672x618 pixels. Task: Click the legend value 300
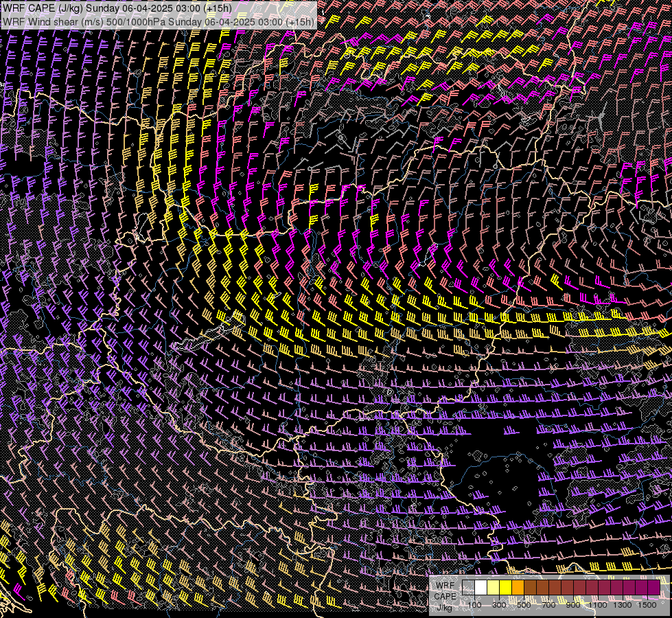[499, 605]
